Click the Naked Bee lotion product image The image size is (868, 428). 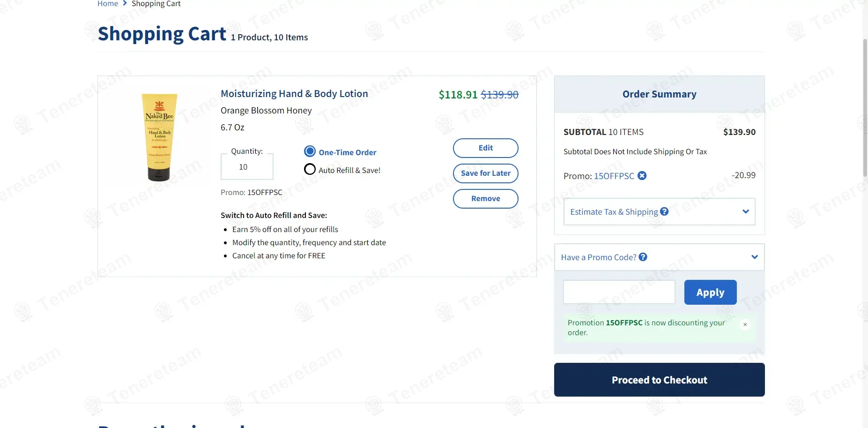pyautogui.click(x=159, y=137)
